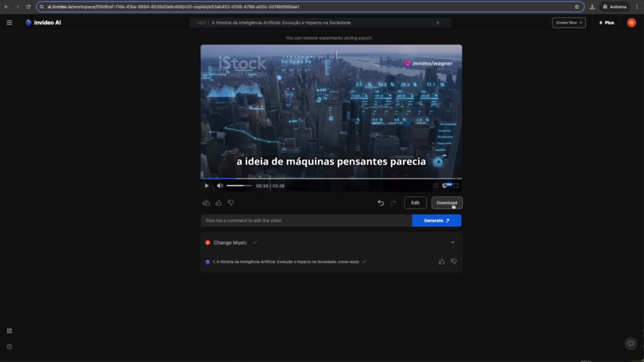Add a new tab beside video title
The width and height of the screenshot is (644, 362).
pos(438,23)
